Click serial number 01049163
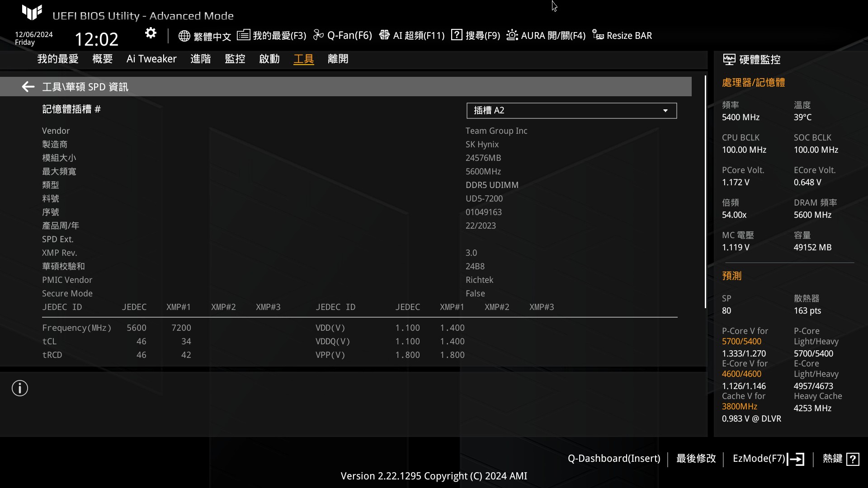Screen dimensions: 868x488 [484, 212]
